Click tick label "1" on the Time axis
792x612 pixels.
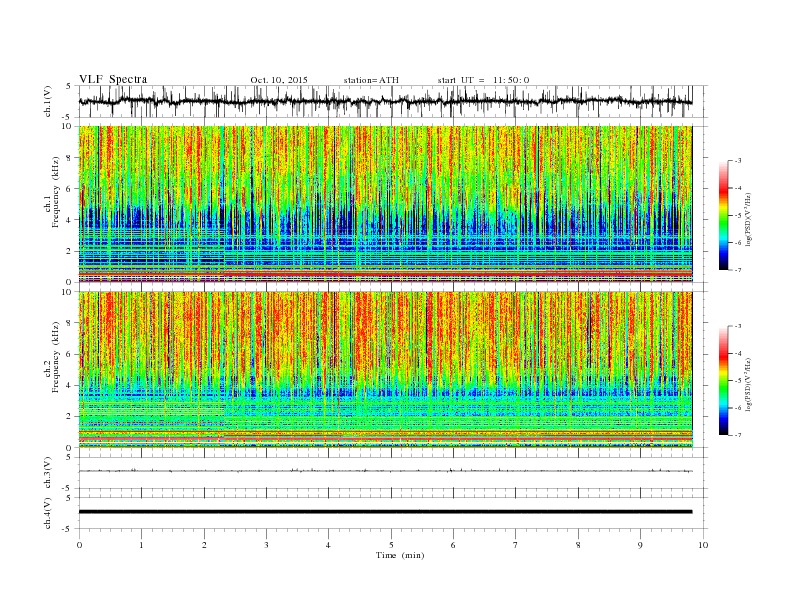[x=141, y=545]
